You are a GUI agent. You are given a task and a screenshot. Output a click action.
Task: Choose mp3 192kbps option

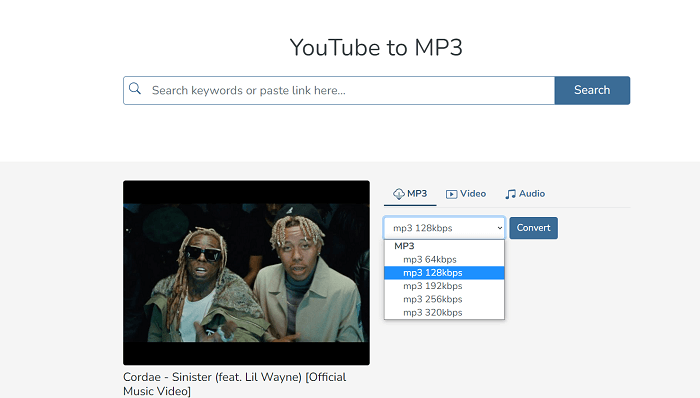(444, 286)
